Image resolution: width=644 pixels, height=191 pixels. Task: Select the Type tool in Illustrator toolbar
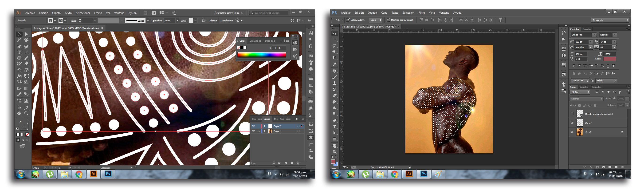19,52
